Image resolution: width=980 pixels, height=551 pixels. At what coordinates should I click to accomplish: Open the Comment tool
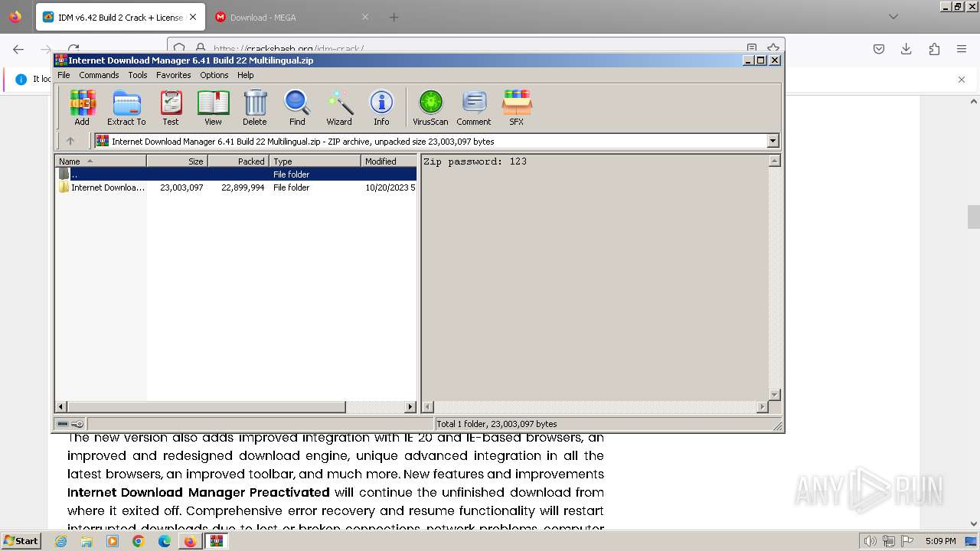pos(474,107)
